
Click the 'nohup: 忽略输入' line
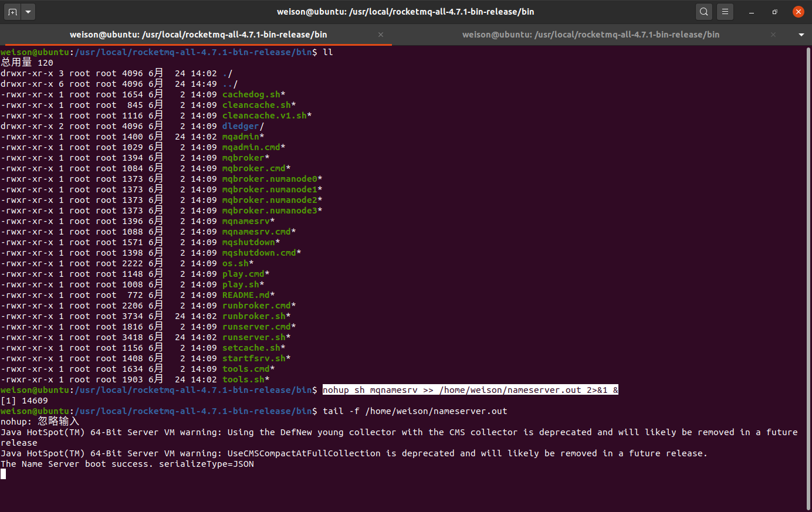click(x=40, y=422)
